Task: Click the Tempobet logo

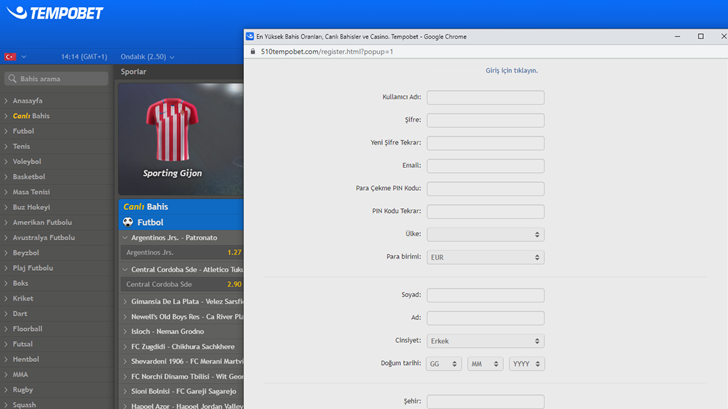Action: (55, 13)
